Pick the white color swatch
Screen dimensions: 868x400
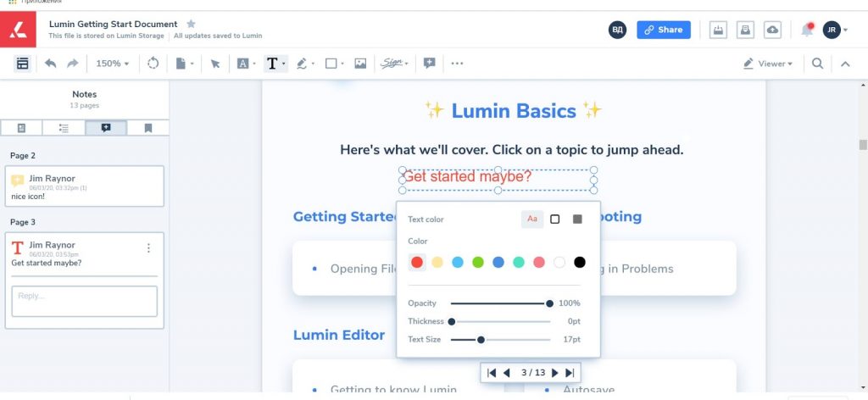click(559, 262)
